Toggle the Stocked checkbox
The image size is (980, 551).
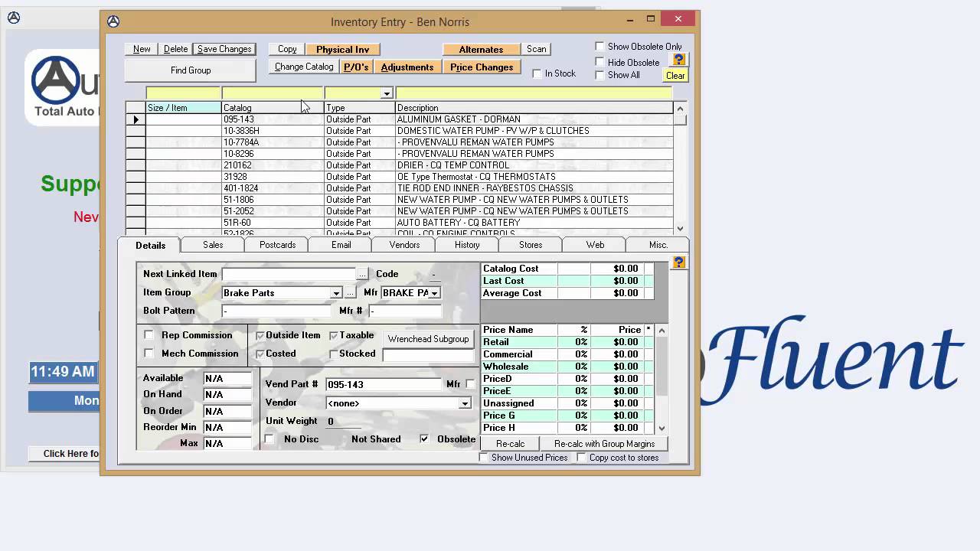[333, 354]
